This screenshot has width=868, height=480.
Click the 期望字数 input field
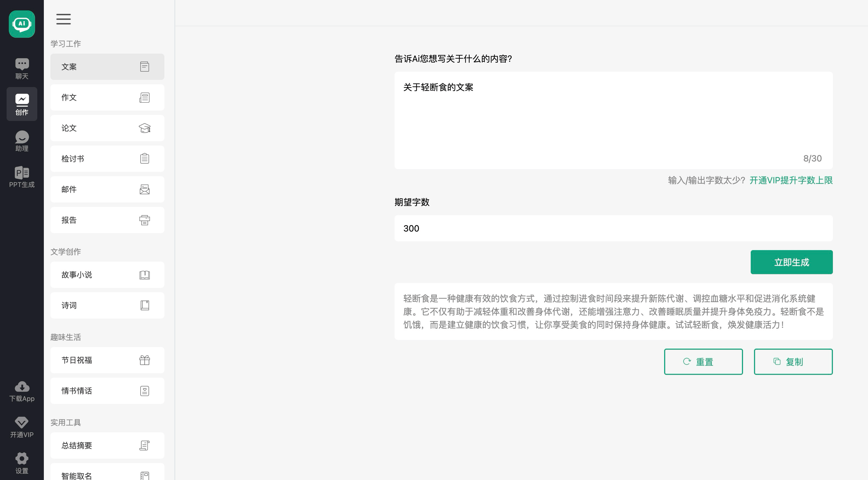tap(613, 229)
